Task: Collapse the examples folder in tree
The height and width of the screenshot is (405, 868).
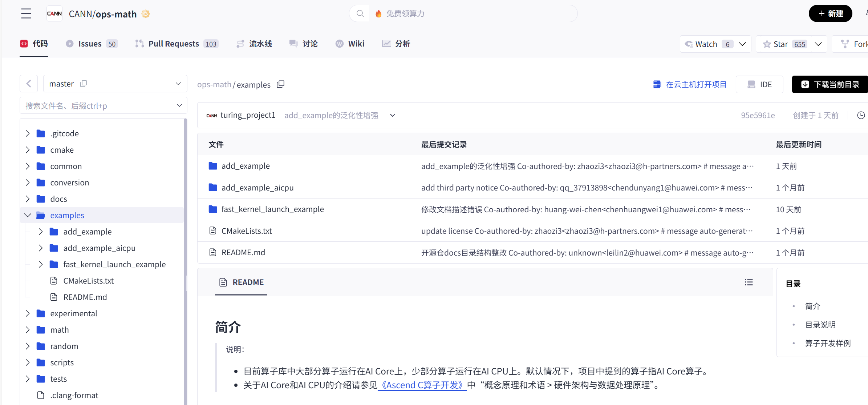Action: click(x=28, y=215)
